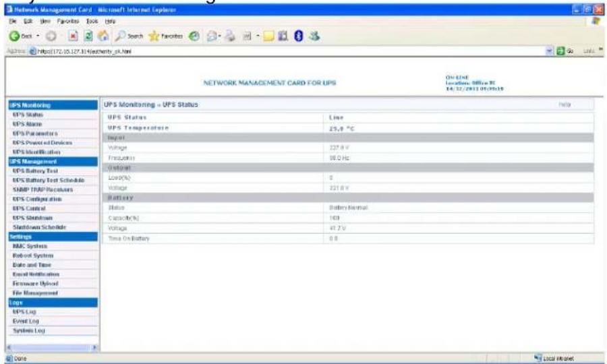
Task: Open UPS Control page
Action: (x=29, y=208)
